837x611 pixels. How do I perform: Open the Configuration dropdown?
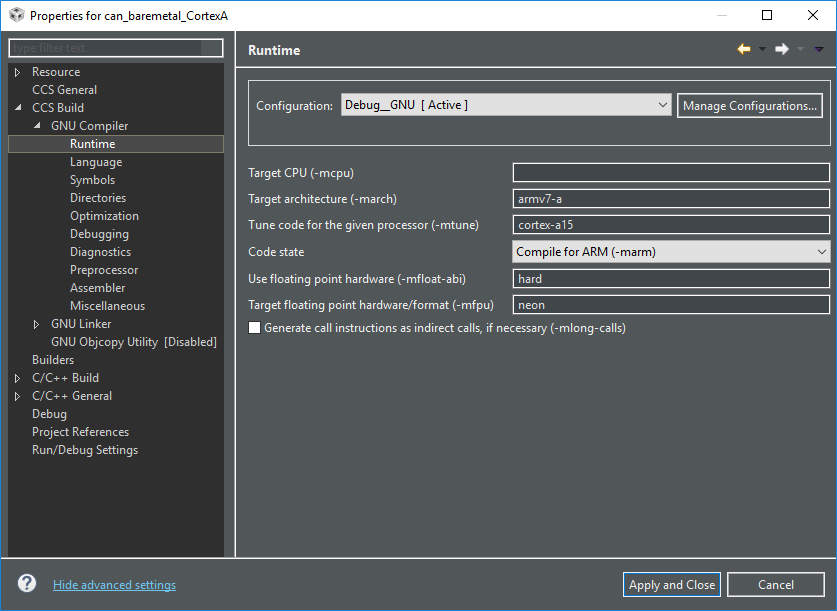point(506,105)
